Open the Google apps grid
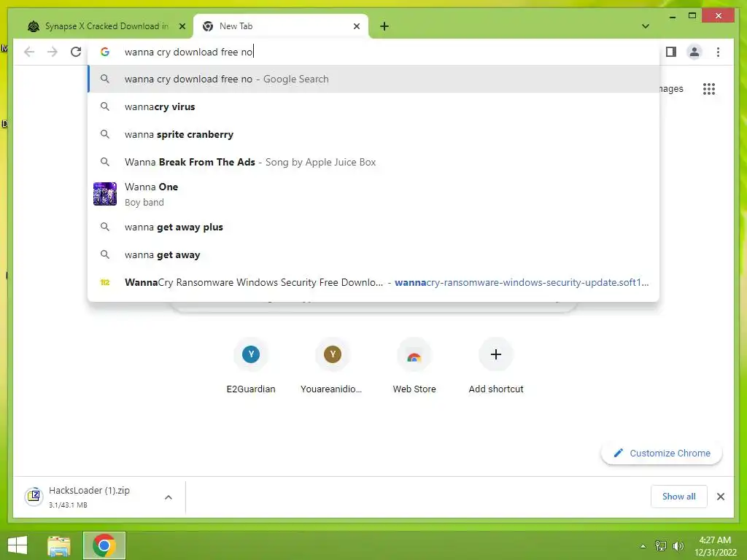This screenshot has height=560, width=747. 709,88
